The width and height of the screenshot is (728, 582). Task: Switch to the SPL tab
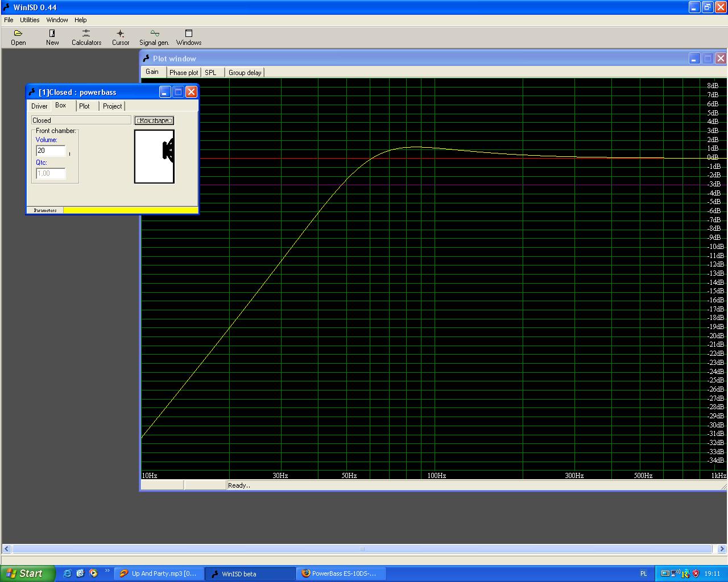pos(210,73)
